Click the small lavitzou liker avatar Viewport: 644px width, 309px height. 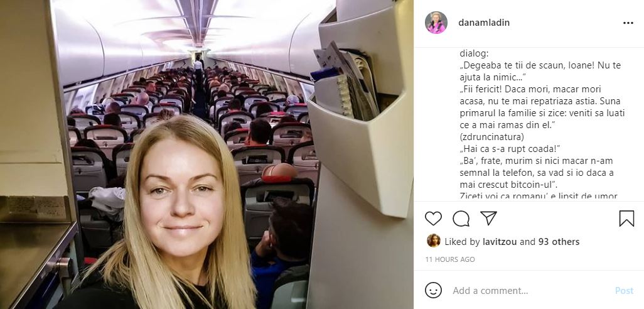tap(433, 241)
